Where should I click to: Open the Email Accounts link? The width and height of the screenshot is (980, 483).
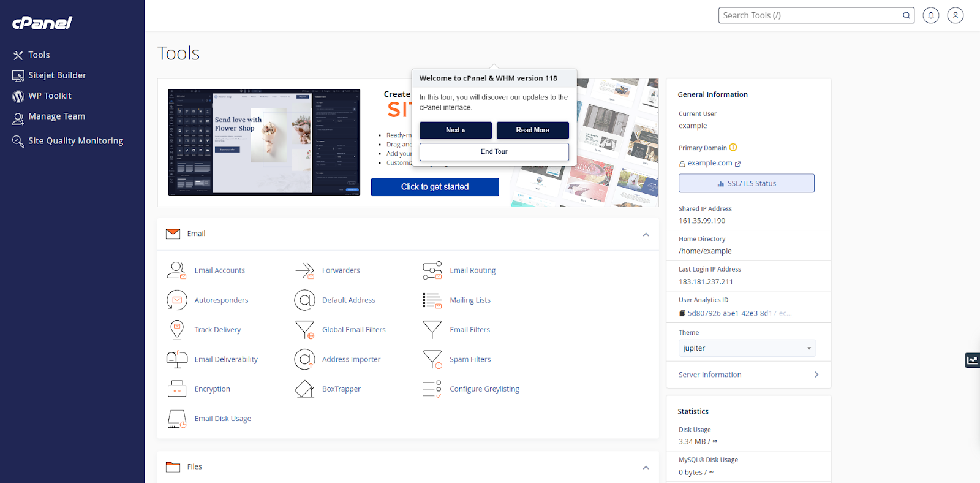point(220,270)
